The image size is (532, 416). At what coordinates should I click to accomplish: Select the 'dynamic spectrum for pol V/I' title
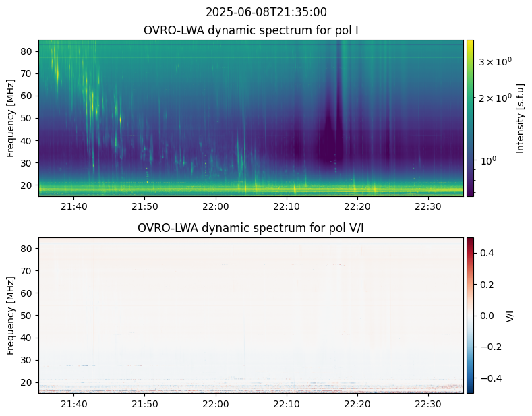(251, 228)
